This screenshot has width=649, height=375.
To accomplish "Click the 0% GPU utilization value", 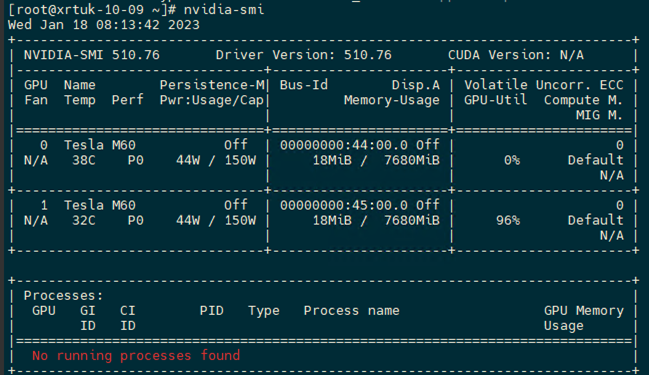I will pyautogui.click(x=512, y=160).
